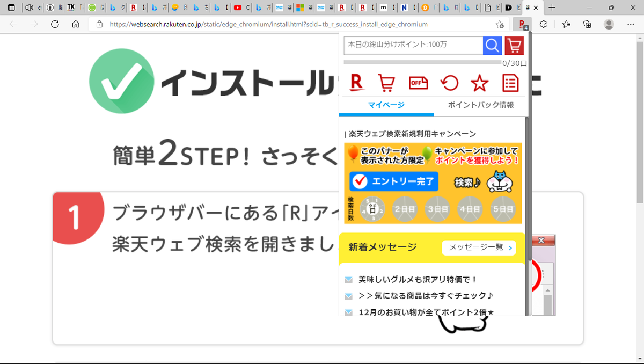Image resolution: width=644 pixels, height=364 pixels.
Task: View site information lock icon
Action: pos(99,24)
